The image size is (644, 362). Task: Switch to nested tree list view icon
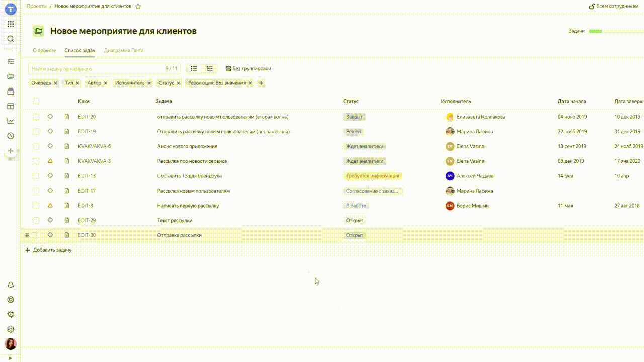click(x=210, y=69)
